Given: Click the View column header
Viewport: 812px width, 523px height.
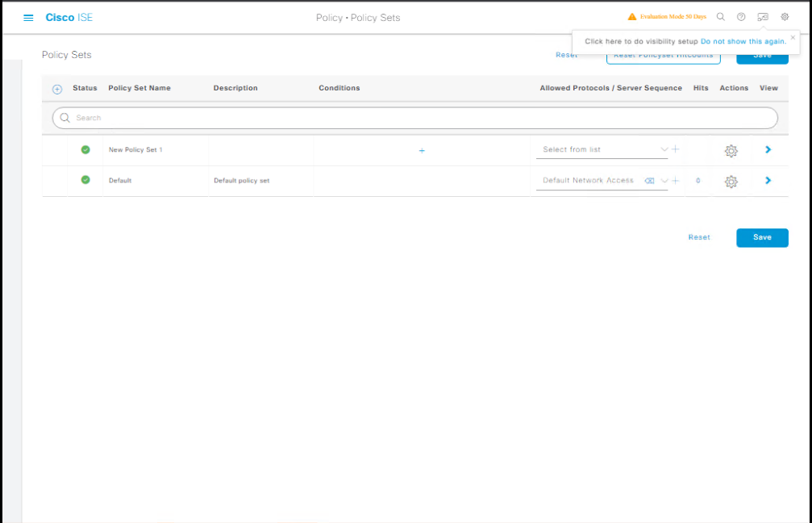Looking at the screenshot, I should 768,88.
